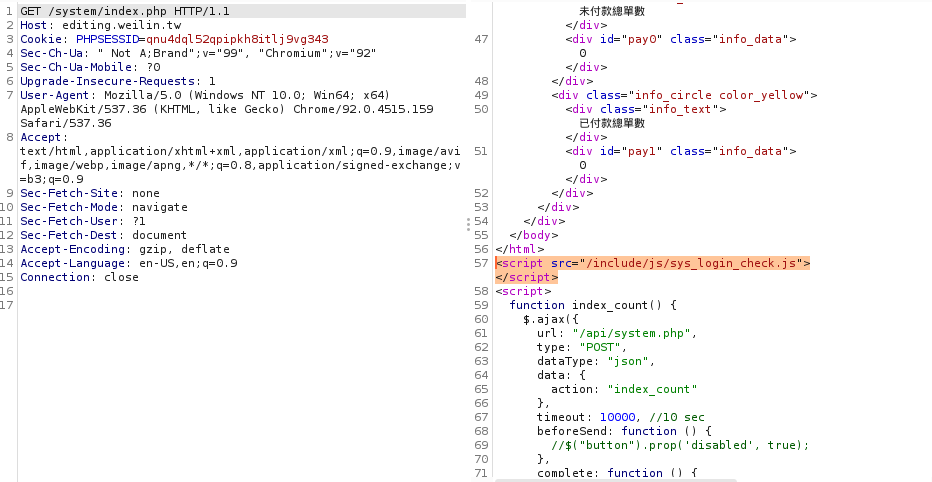Screen dimensions: 932x482
Task: Click the Sec-Fetch-User header line
Action: click(x=83, y=221)
